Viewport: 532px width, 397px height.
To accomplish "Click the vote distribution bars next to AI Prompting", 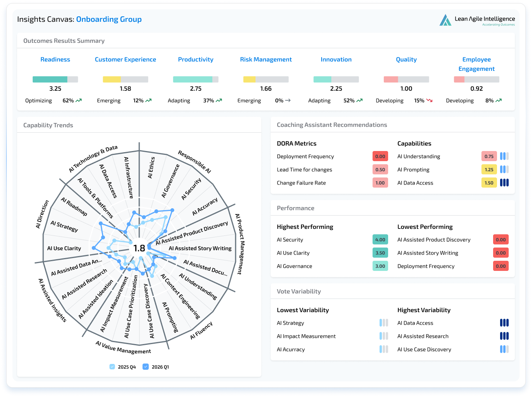I will pos(504,169).
